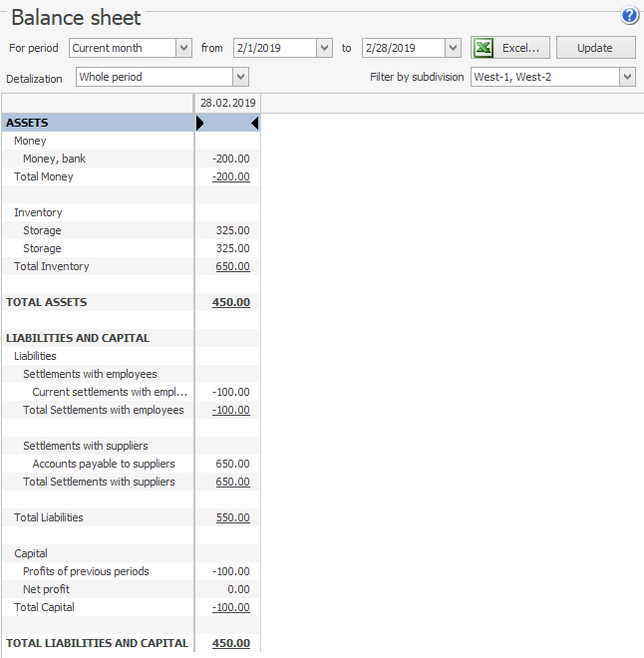
Task: Click the Update button
Action: (595, 48)
